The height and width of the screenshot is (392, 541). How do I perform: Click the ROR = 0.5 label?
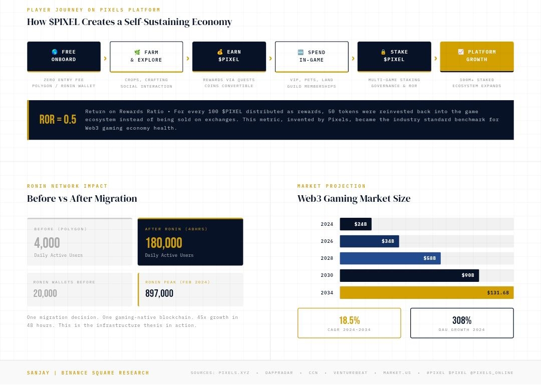58,119
